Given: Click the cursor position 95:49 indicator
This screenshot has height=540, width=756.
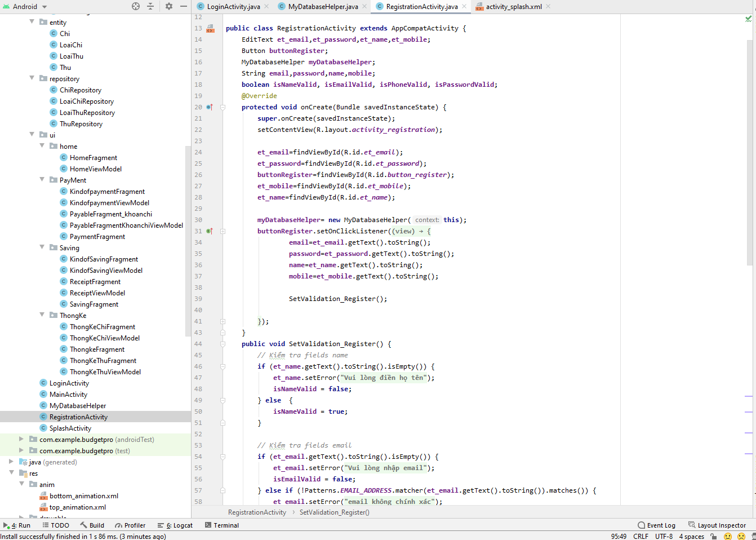Looking at the screenshot, I should (x=619, y=536).
